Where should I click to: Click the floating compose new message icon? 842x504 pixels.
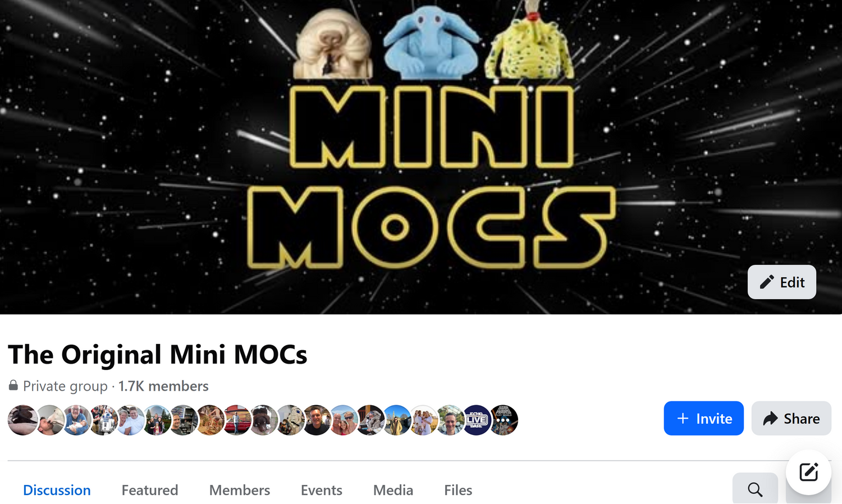pyautogui.click(x=808, y=472)
